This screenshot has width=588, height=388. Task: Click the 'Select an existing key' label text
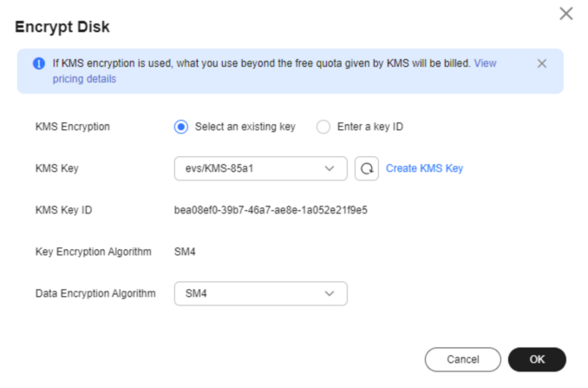click(245, 127)
